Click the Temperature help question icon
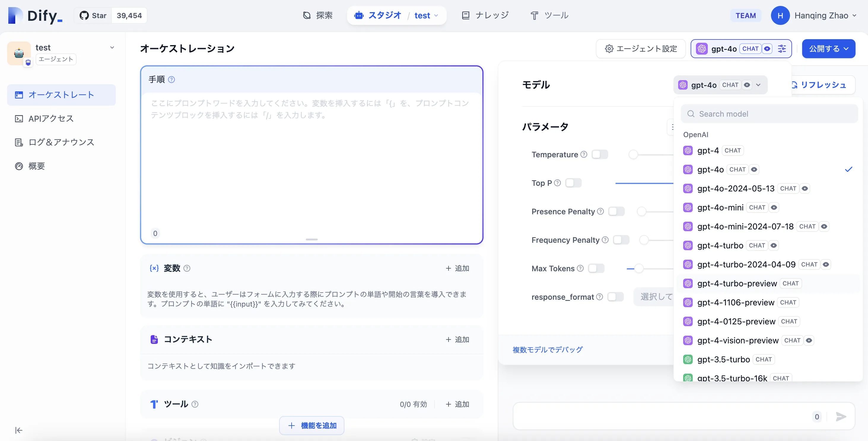 584,154
